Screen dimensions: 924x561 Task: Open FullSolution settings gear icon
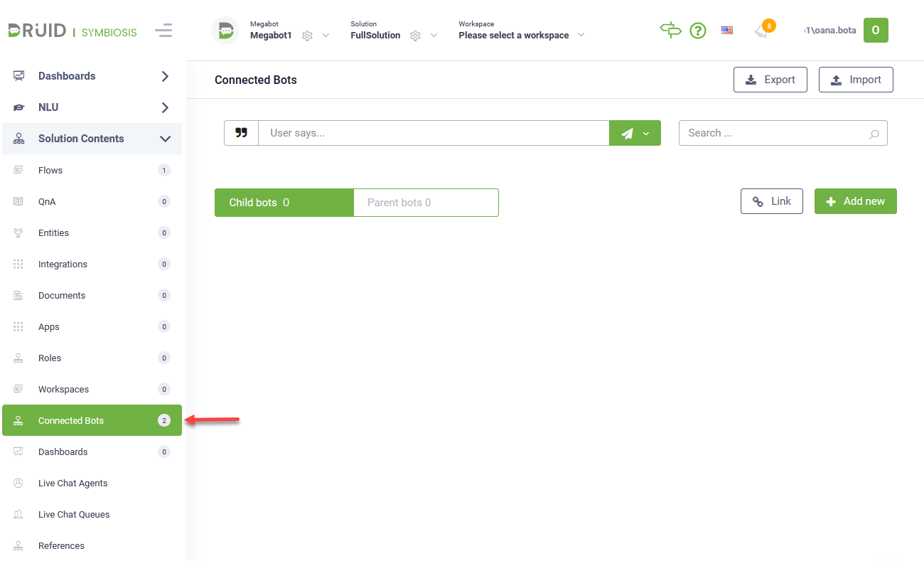(x=415, y=36)
